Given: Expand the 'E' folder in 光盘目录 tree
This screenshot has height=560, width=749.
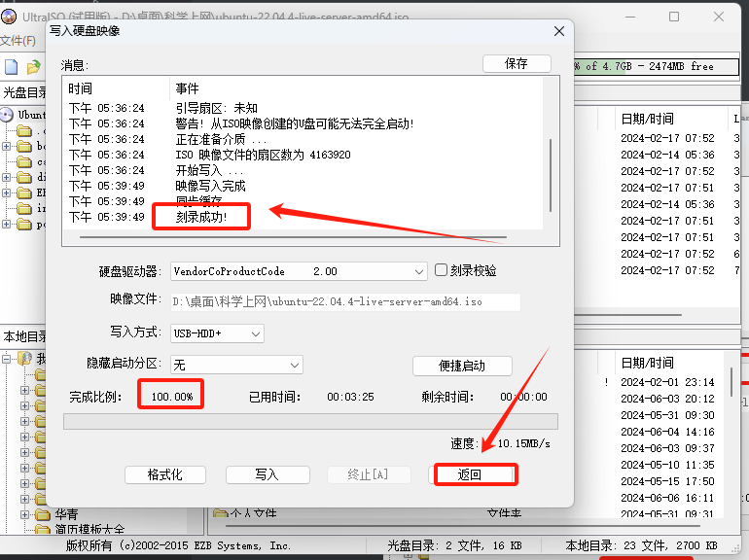Looking at the screenshot, I should (x=6, y=192).
